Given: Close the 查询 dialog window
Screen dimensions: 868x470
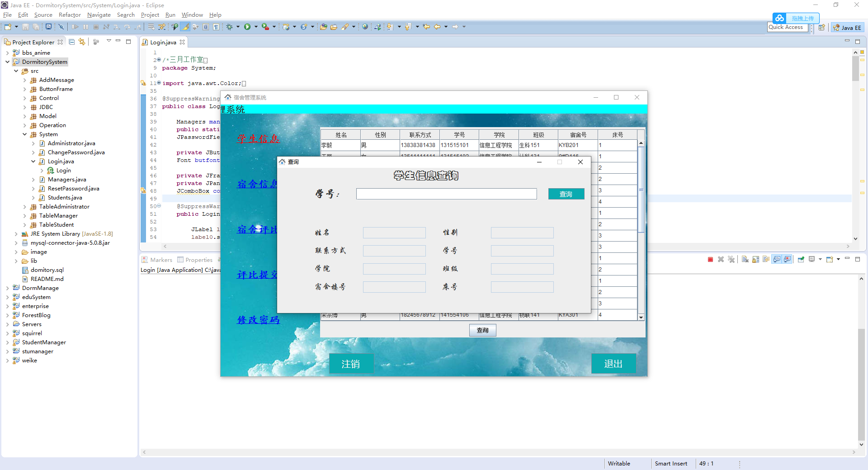Looking at the screenshot, I should [x=580, y=162].
